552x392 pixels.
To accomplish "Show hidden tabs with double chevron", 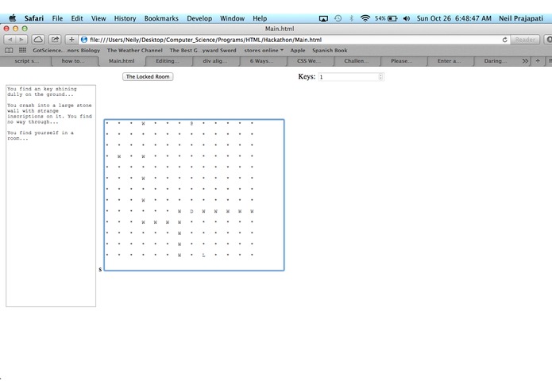I will point(525,61).
